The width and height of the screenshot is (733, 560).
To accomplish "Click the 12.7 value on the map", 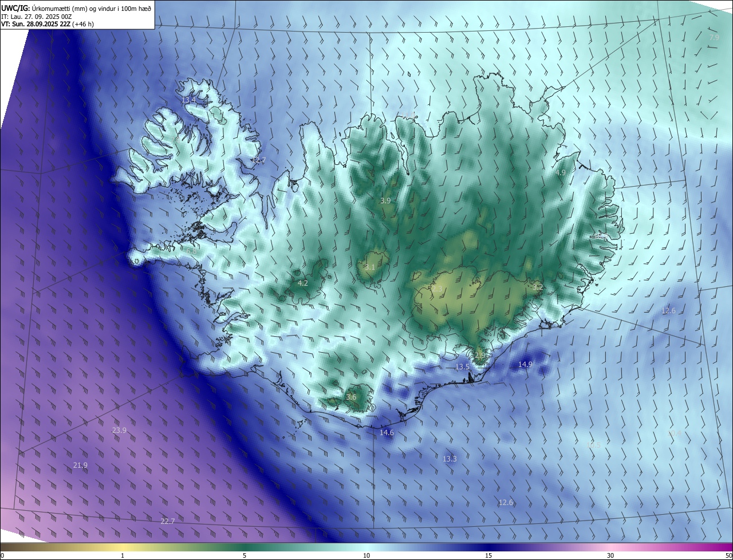I will [259, 160].
